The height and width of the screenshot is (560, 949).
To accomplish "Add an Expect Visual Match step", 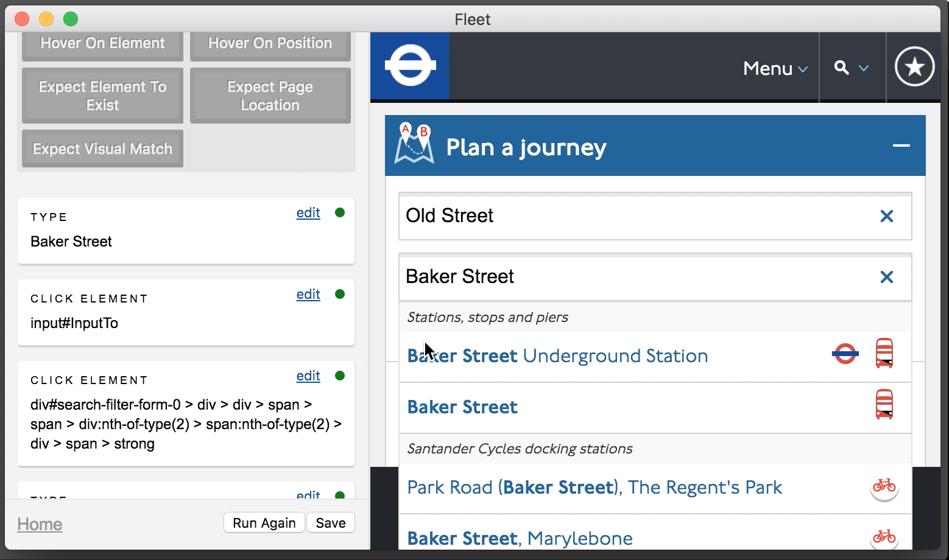I will click(x=102, y=149).
